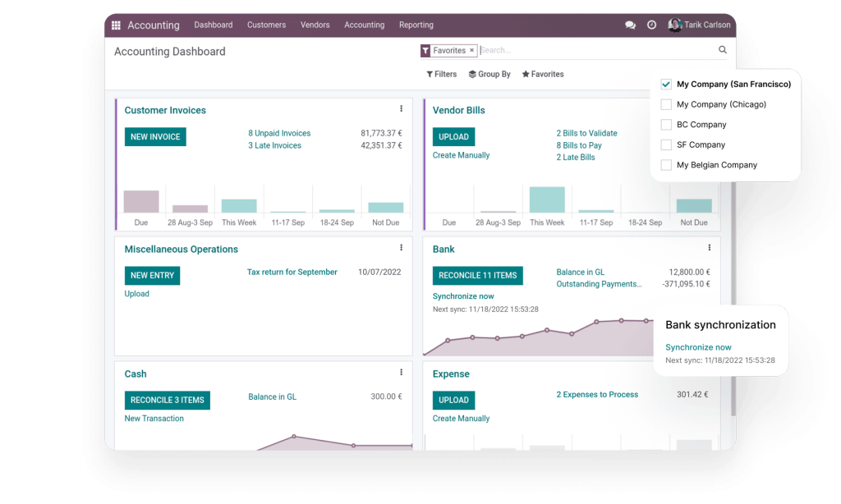
Task: Enable the My Belgian Company checkbox
Action: pyautogui.click(x=666, y=165)
